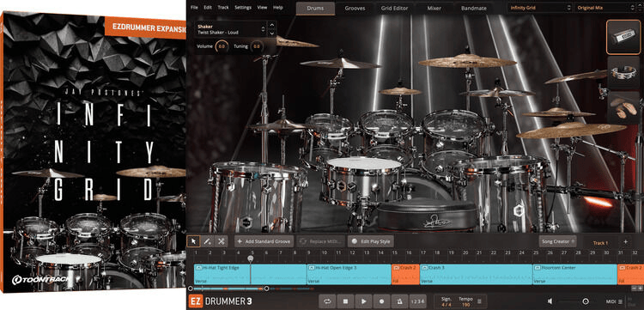
Task: Select the tambourine percussion thumbnail
Action: 623,72
